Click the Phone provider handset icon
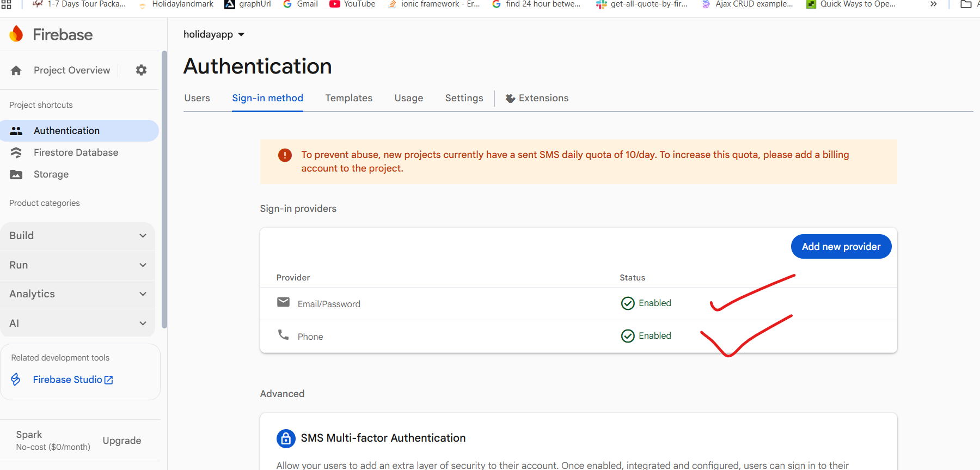Image resolution: width=980 pixels, height=470 pixels. point(283,334)
